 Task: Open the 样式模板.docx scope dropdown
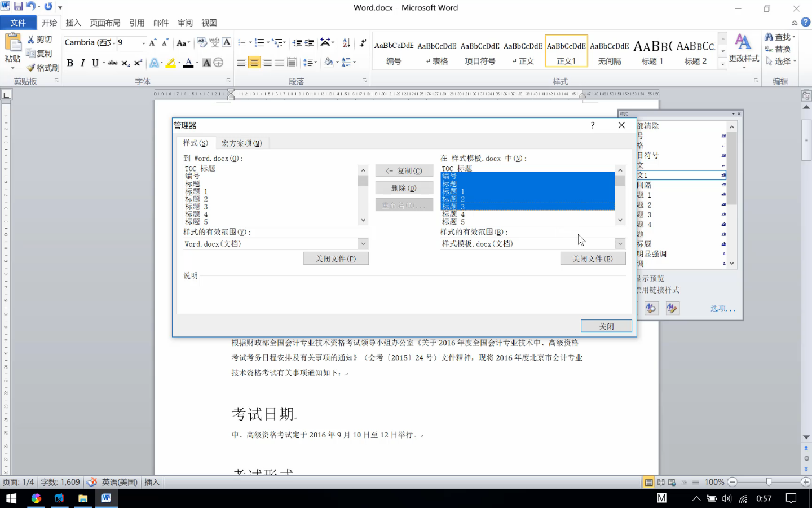620,243
